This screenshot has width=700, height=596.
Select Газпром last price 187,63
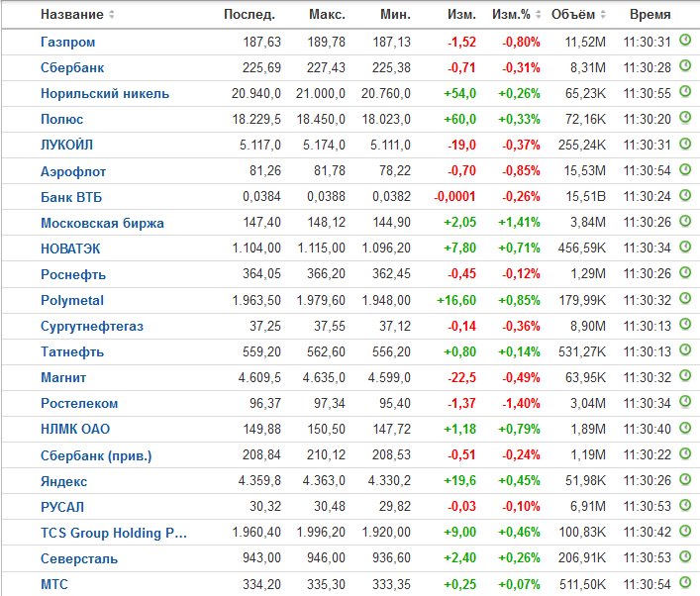point(261,42)
